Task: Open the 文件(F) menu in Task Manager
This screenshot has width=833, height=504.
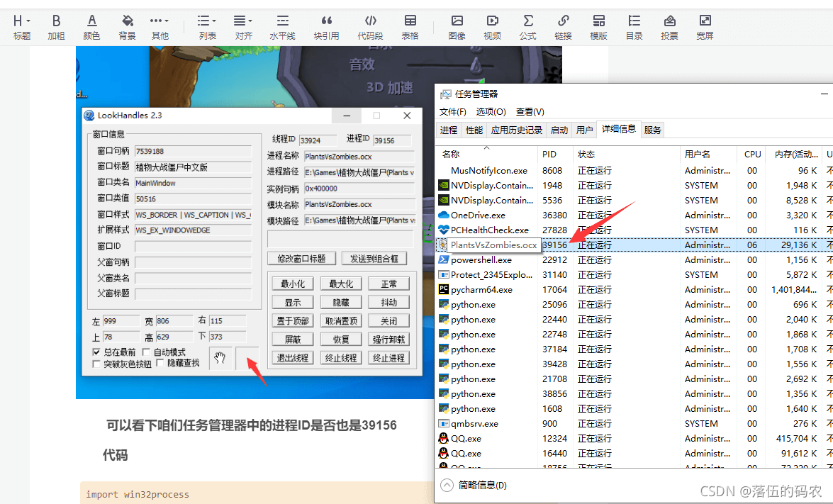Action: [452, 112]
